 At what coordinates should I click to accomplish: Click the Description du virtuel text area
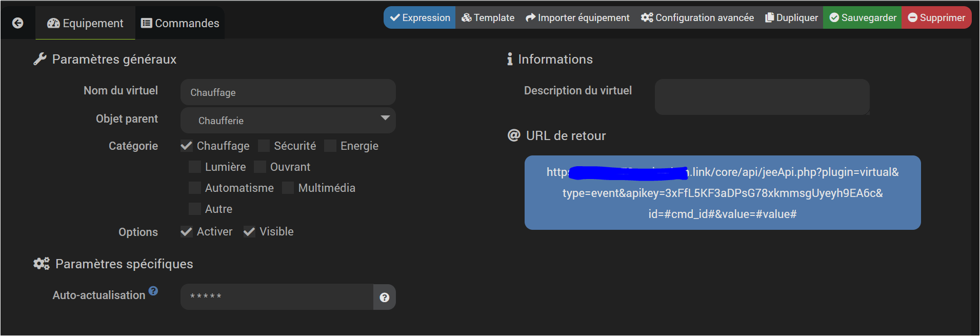click(x=762, y=97)
